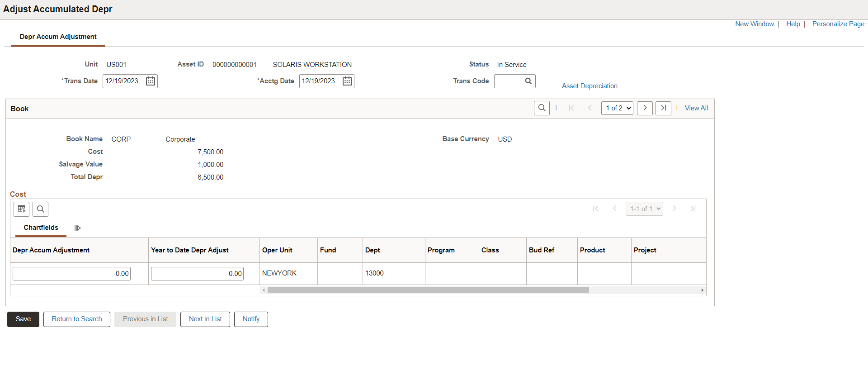
Task: Jump to the last Book row
Action: (663, 108)
